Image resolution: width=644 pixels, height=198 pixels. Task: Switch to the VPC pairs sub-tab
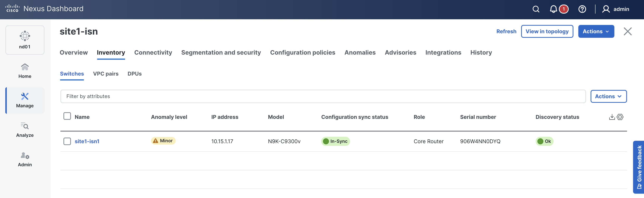point(106,74)
